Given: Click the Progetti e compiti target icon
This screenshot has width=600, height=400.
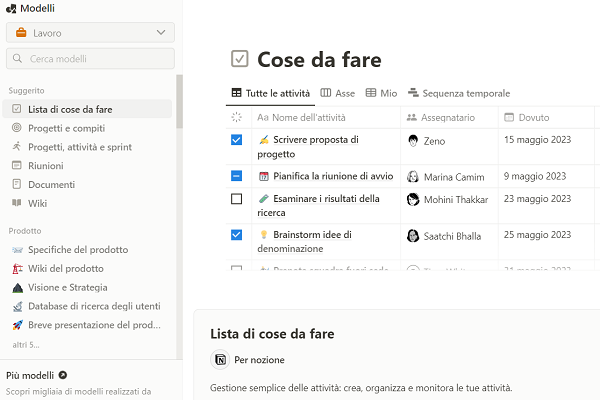Looking at the screenshot, I should coord(17,128).
